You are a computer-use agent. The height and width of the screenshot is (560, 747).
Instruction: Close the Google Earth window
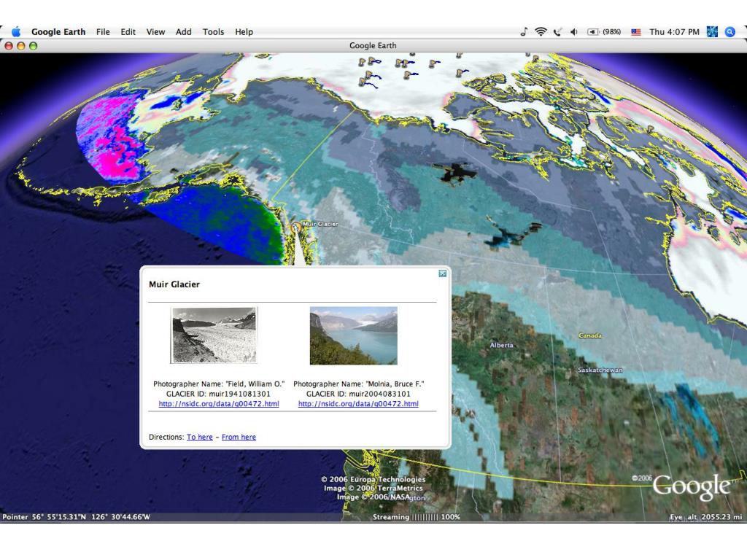9,46
